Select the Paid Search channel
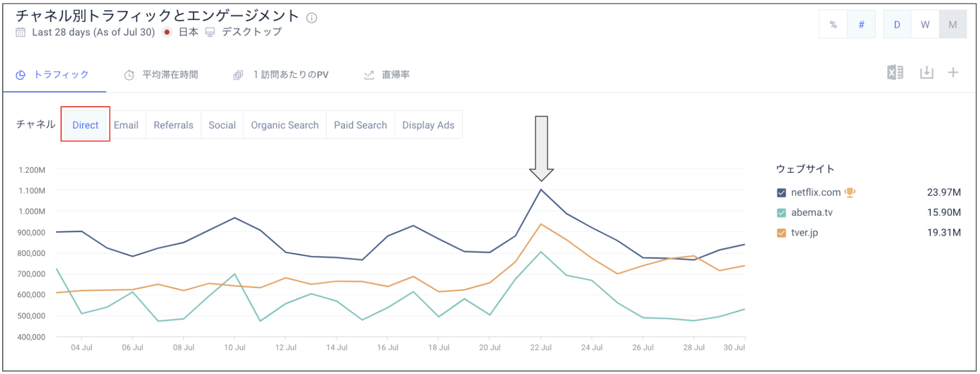The height and width of the screenshot is (374, 980). (360, 125)
